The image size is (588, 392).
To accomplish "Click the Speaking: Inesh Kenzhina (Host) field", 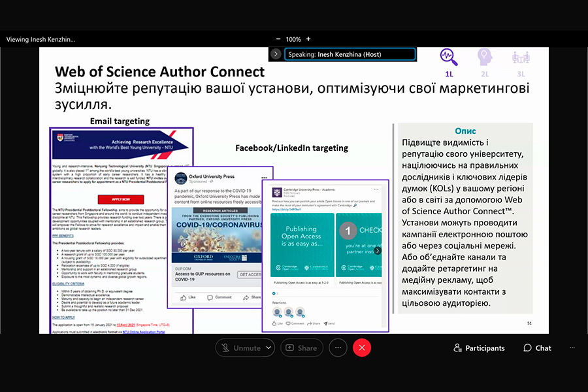I will [x=350, y=54].
